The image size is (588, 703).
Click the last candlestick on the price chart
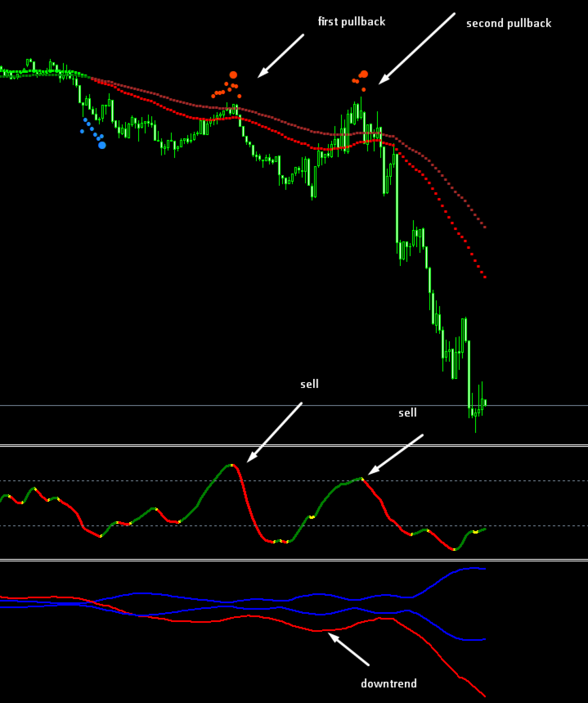[485, 403]
